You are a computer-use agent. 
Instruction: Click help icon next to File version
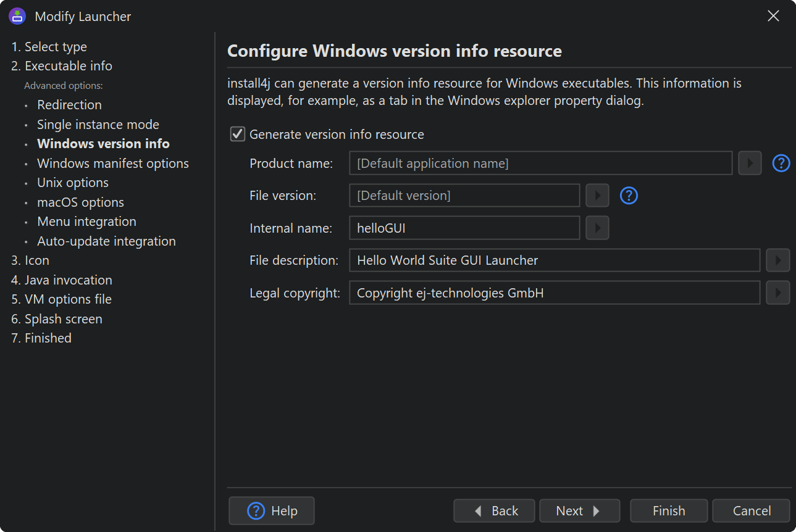click(x=629, y=196)
